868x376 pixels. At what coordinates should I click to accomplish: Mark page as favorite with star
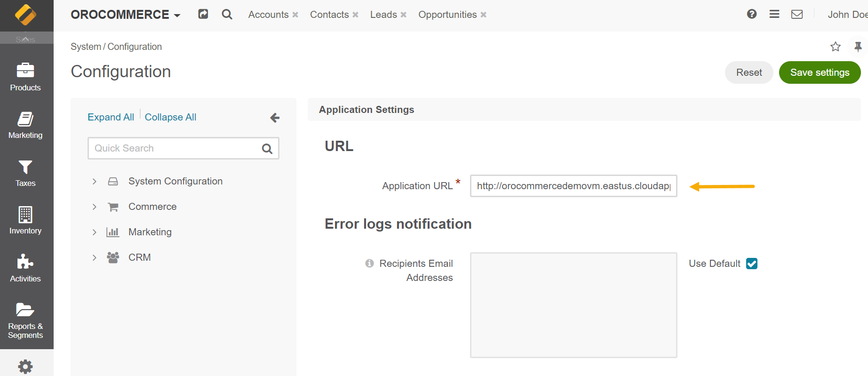[836, 47]
